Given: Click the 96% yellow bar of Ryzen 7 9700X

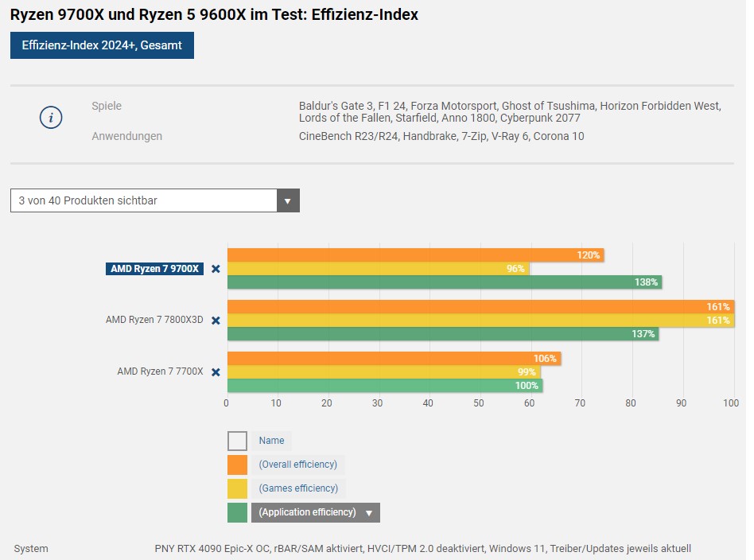Looking at the screenshot, I should tap(379, 268).
